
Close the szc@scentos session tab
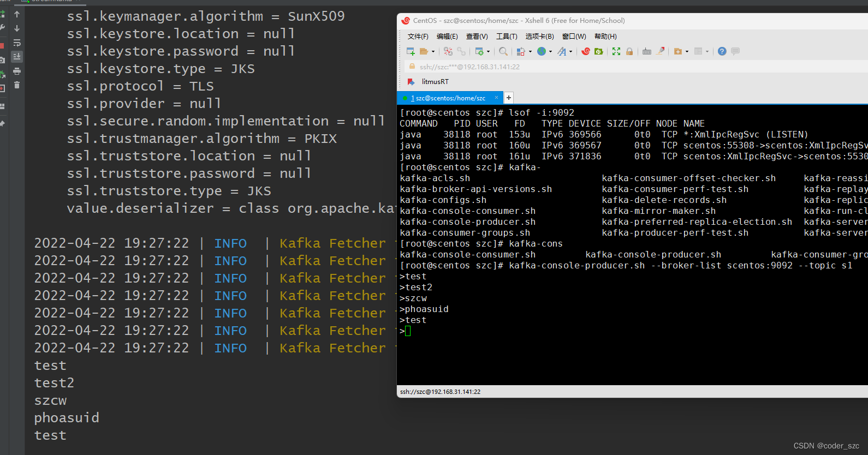496,98
